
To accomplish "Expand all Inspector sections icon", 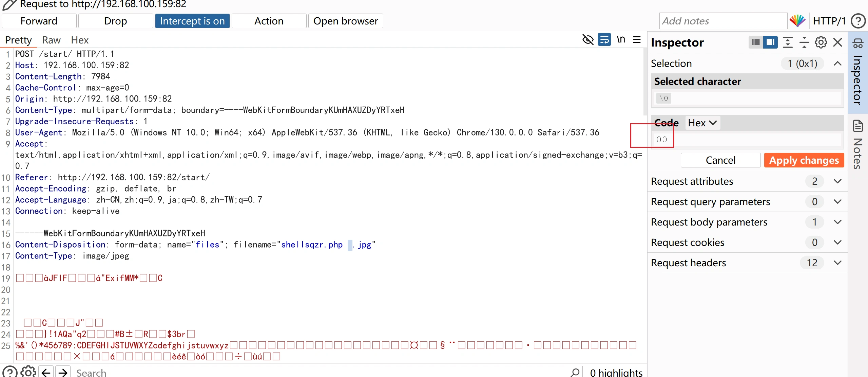I will (x=787, y=42).
